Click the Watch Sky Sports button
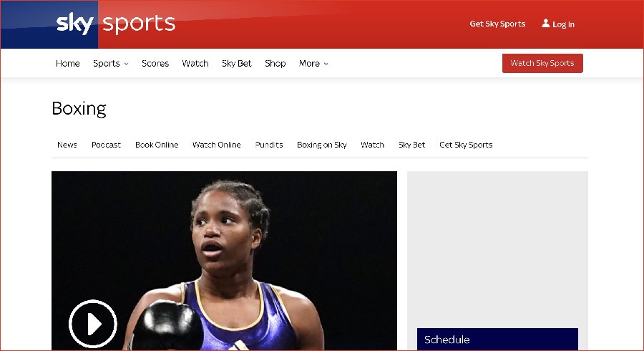644x351 pixels. point(542,63)
